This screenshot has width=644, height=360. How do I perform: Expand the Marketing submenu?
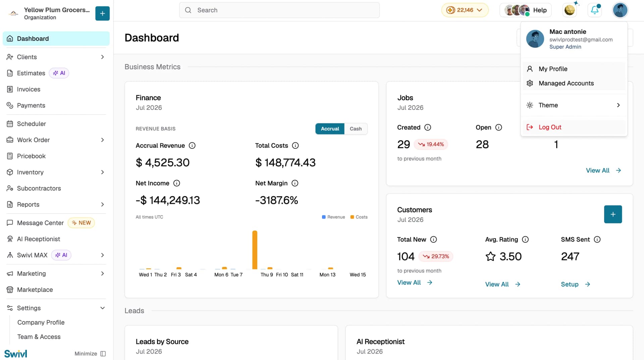tap(103, 274)
